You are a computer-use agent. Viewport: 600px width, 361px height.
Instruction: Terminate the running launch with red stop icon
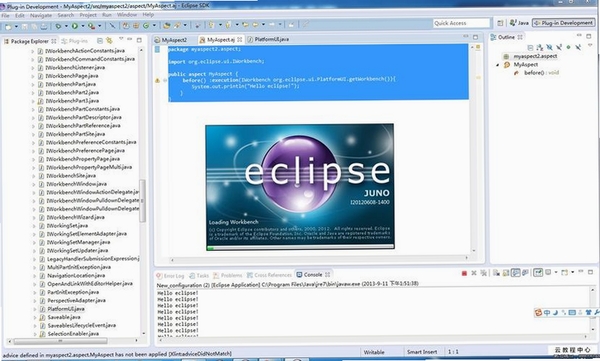(464, 273)
